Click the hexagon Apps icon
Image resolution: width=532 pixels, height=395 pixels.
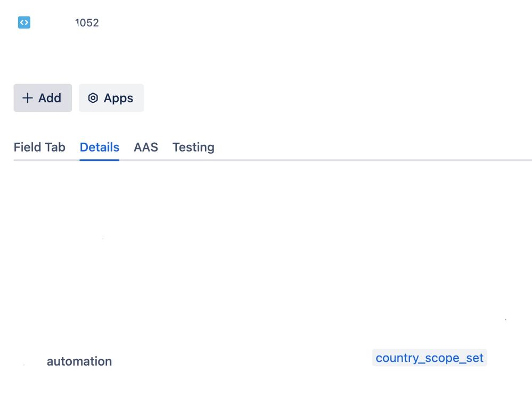click(x=93, y=98)
